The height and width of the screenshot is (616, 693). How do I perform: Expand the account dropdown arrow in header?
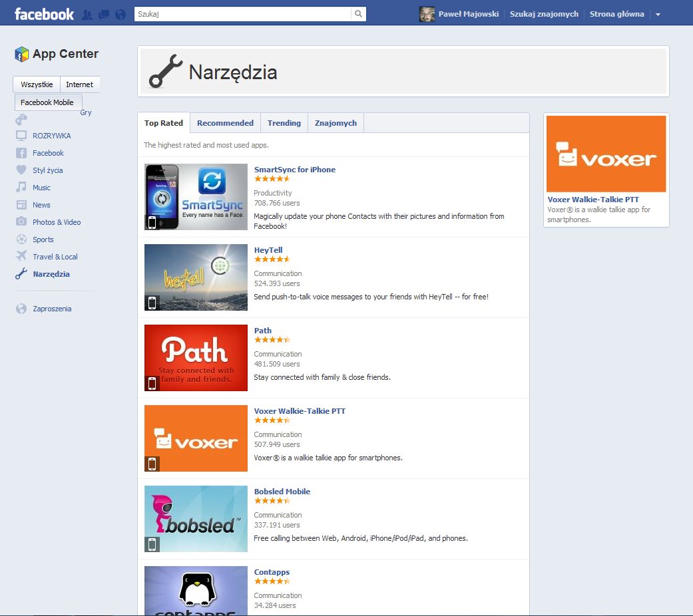click(658, 15)
